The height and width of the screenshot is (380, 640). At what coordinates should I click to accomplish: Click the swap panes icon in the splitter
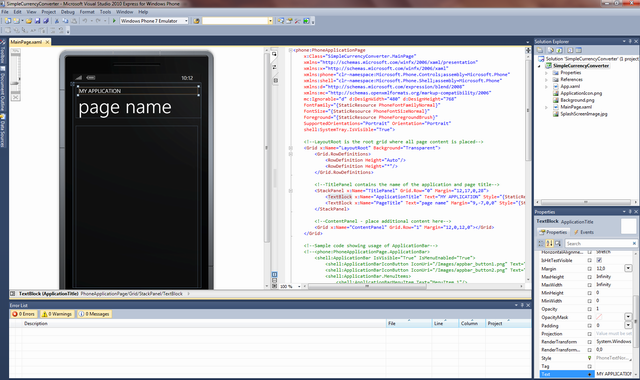[274, 67]
